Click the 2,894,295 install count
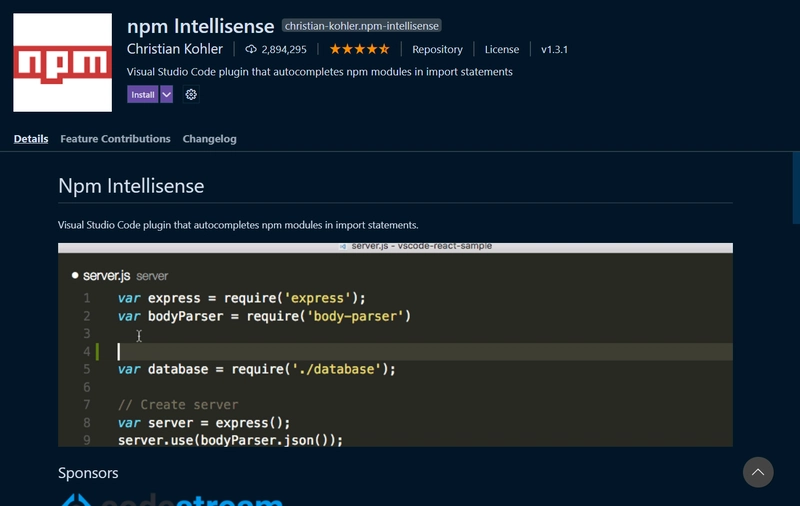Viewport: 800px width, 506px height. point(284,49)
